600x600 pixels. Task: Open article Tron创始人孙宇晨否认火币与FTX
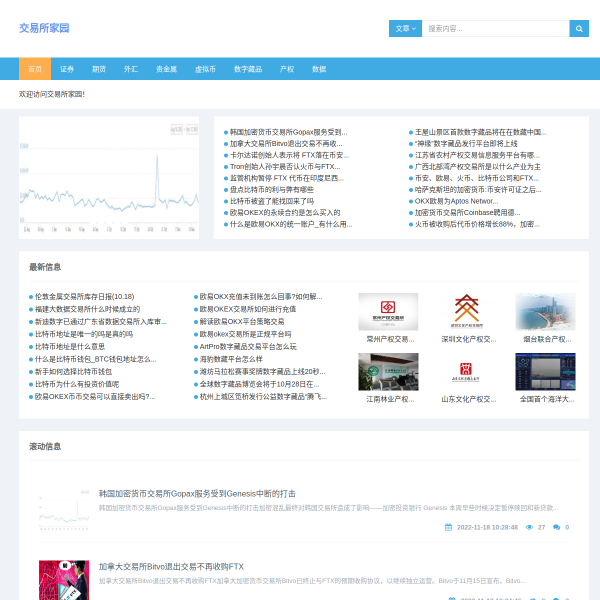(x=285, y=167)
